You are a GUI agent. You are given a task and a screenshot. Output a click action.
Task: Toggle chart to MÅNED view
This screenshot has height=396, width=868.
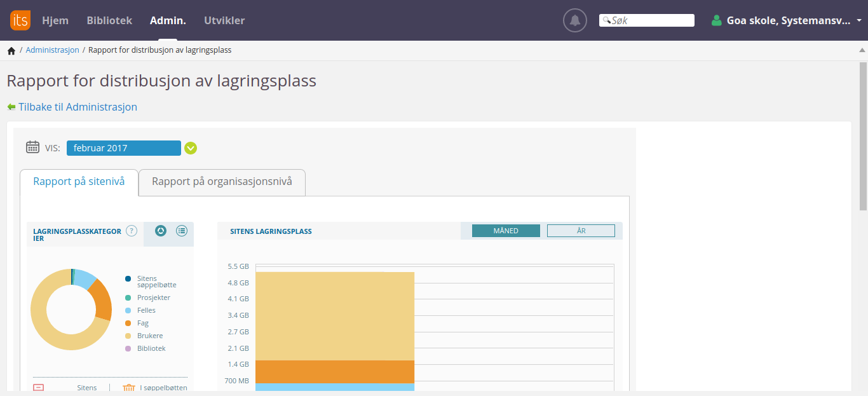pos(506,231)
